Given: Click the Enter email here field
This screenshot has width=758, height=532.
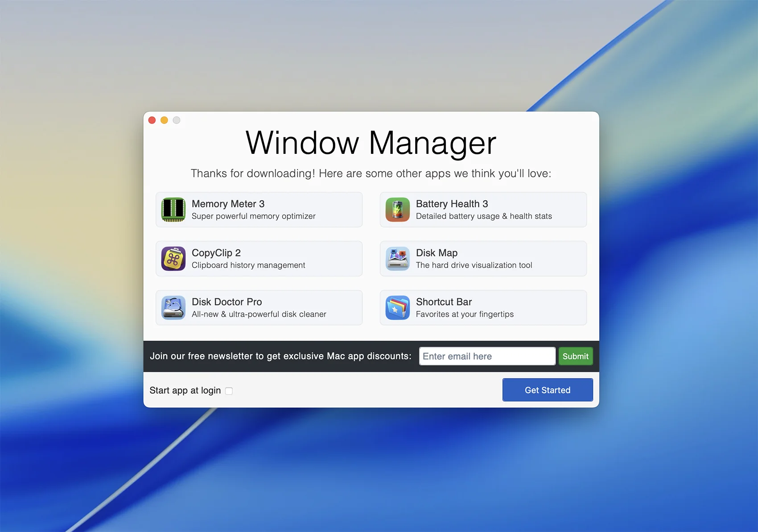Looking at the screenshot, I should [487, 356].
